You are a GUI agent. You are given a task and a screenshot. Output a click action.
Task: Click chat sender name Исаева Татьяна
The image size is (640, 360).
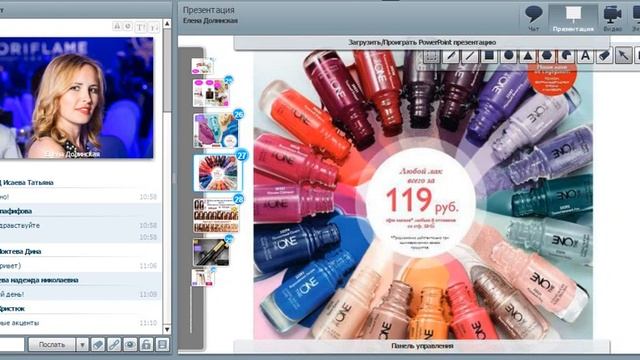tap(29, 182)
